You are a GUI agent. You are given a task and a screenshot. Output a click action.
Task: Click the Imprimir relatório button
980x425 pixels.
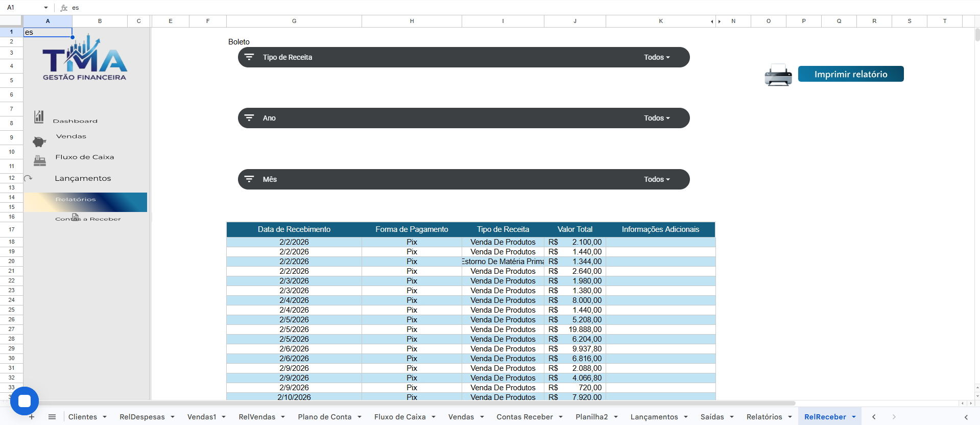coord(851,74)
